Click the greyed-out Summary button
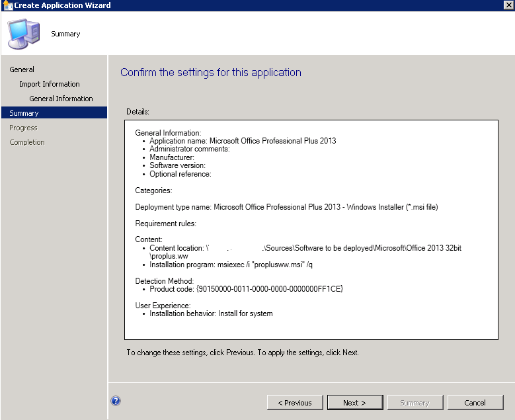 coord(415,403)
